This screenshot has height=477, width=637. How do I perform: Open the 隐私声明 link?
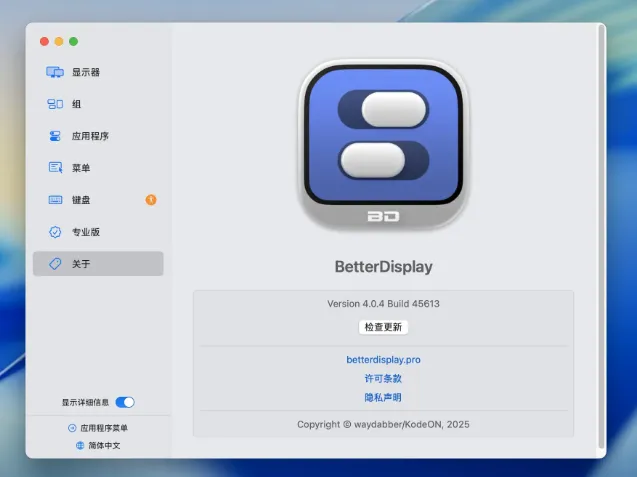coord(383,397)
